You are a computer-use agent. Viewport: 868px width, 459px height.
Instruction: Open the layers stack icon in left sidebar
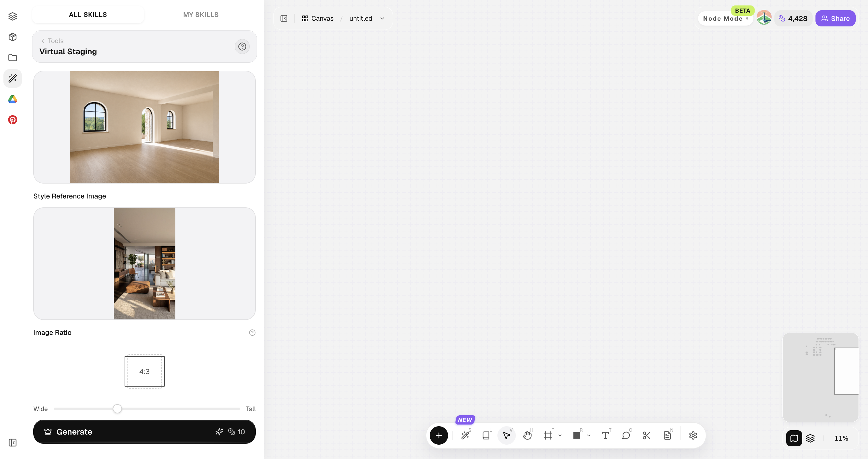12,16
